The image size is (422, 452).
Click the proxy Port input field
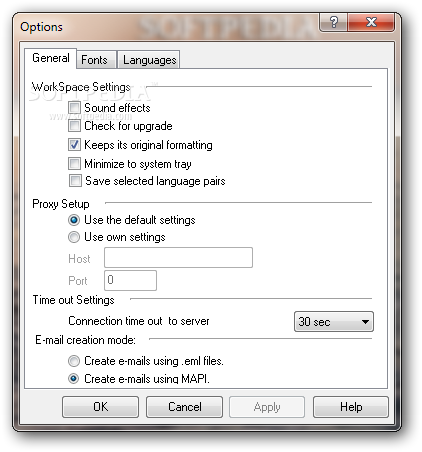click(130, 280)
